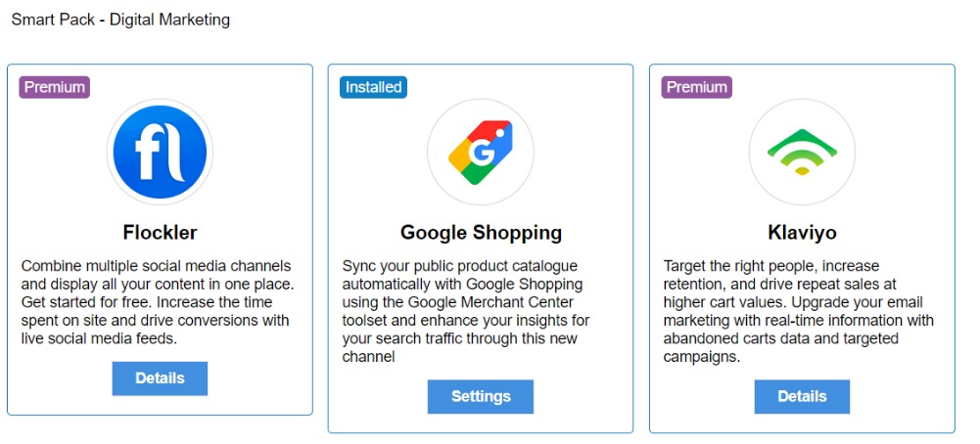Click the Premium badge on Klaviyo card
The image size is (980, 444).
point(696,87)
